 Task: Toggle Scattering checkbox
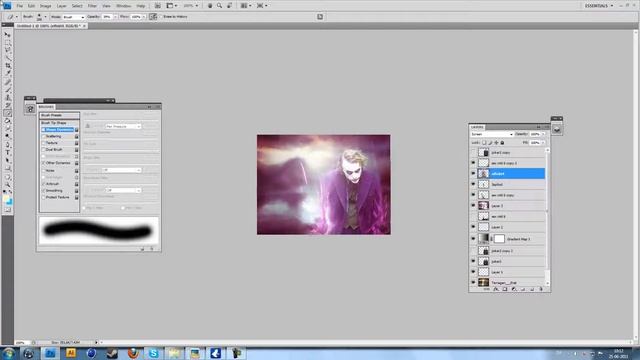tap(44, 136)
